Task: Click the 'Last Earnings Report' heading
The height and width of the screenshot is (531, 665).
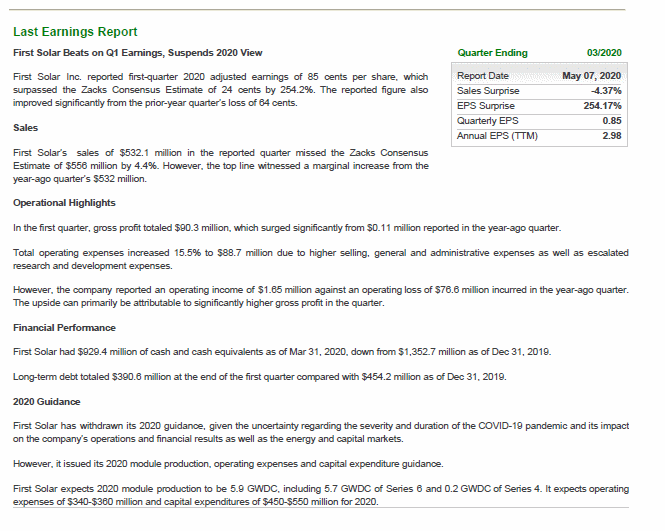Action: pyautogui.click(x=75, y=32)
